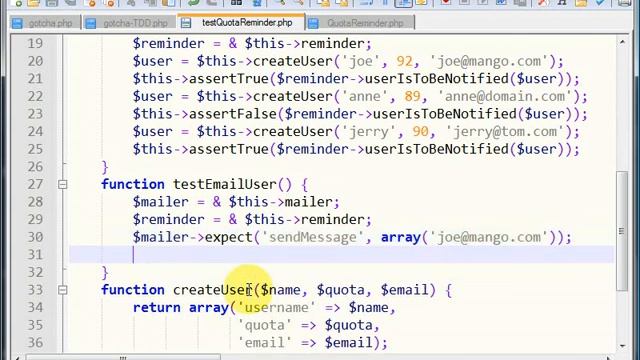Click the return keyword on line 34
The height and width of the screenshot is (360, 640).
click(157, 307)
